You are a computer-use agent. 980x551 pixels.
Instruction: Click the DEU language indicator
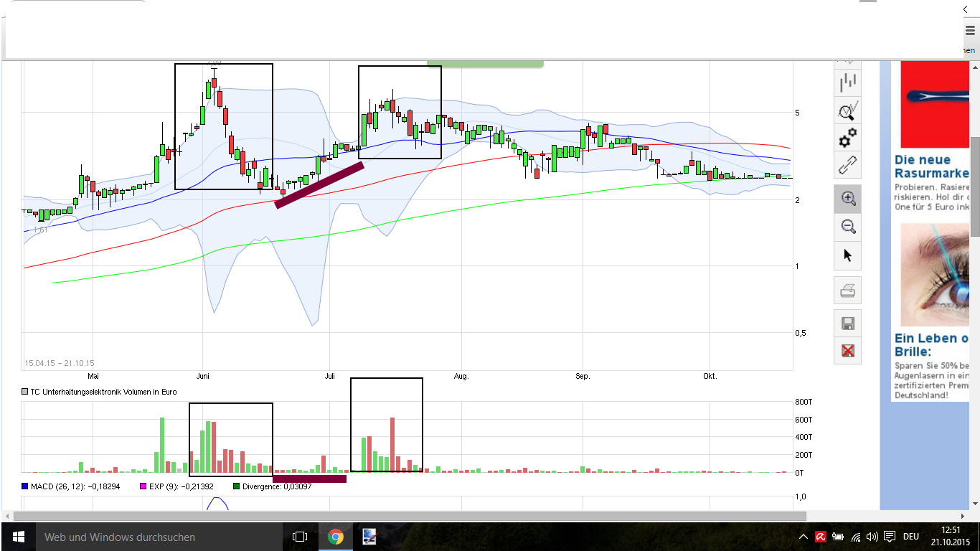911,537
